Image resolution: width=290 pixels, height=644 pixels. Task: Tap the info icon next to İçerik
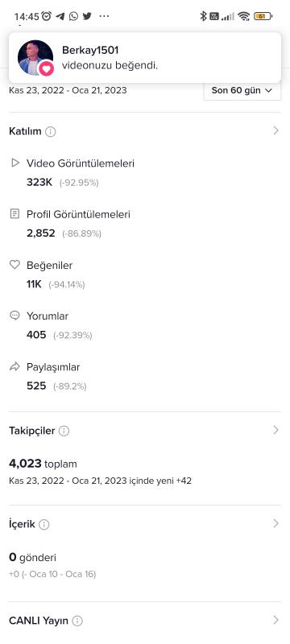(x=44, y=525)
